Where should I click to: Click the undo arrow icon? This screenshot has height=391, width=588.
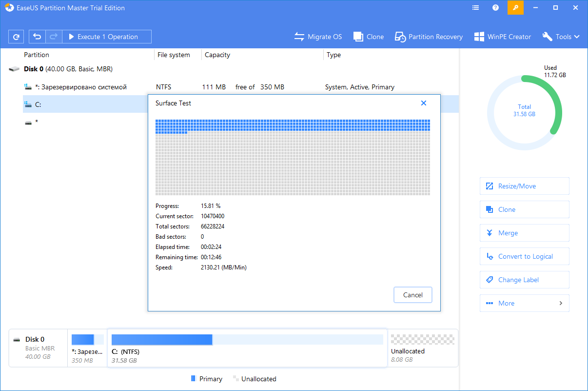(x=37, y=37)
